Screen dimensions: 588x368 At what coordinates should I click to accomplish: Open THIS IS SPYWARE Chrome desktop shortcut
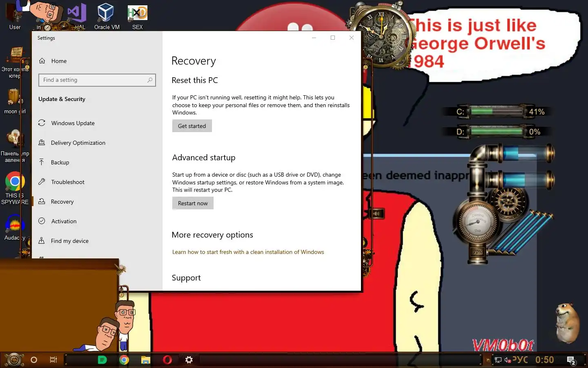[15, 188]
